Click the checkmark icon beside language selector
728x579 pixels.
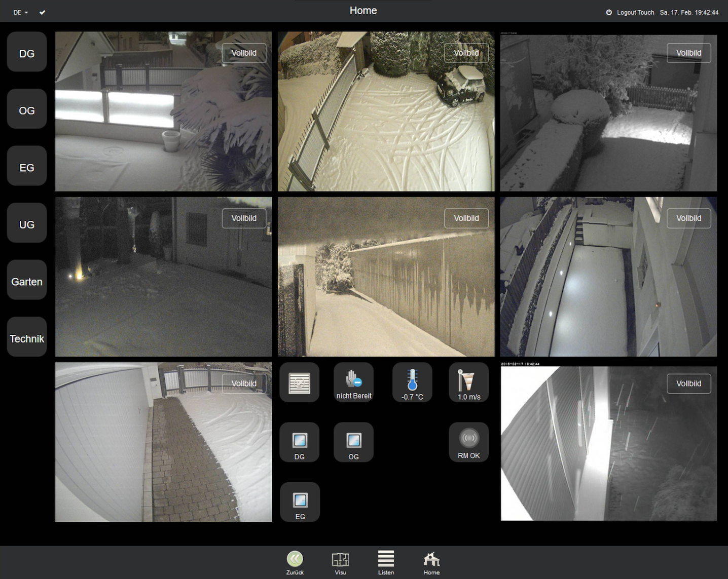(x=43, y=12)
